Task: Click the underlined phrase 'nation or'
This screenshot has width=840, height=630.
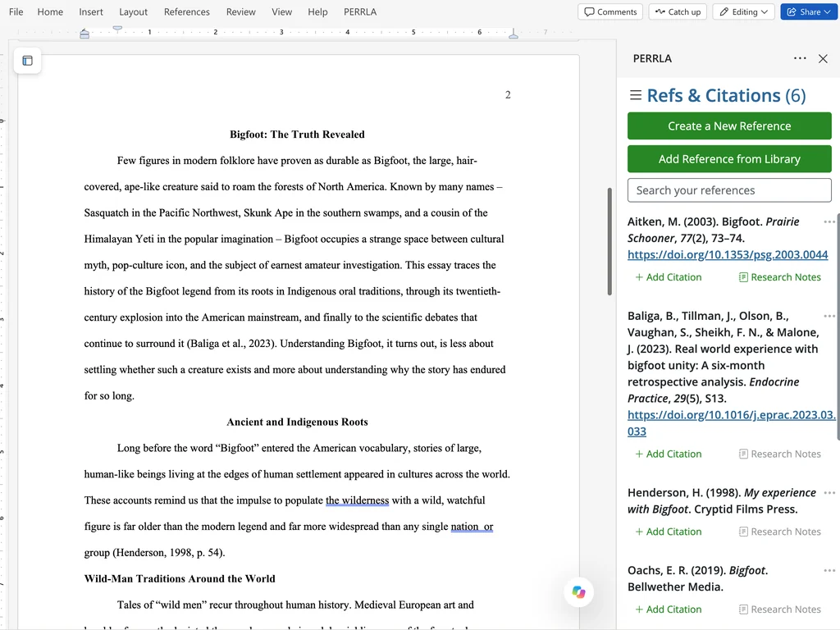Action: coord(472,527)
